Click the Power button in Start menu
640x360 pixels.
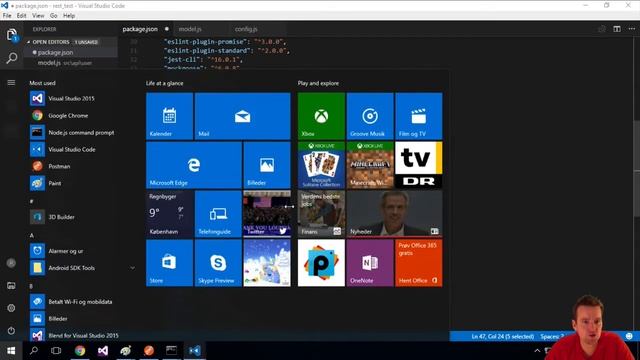pyautogui.click(x=11, y=331)
